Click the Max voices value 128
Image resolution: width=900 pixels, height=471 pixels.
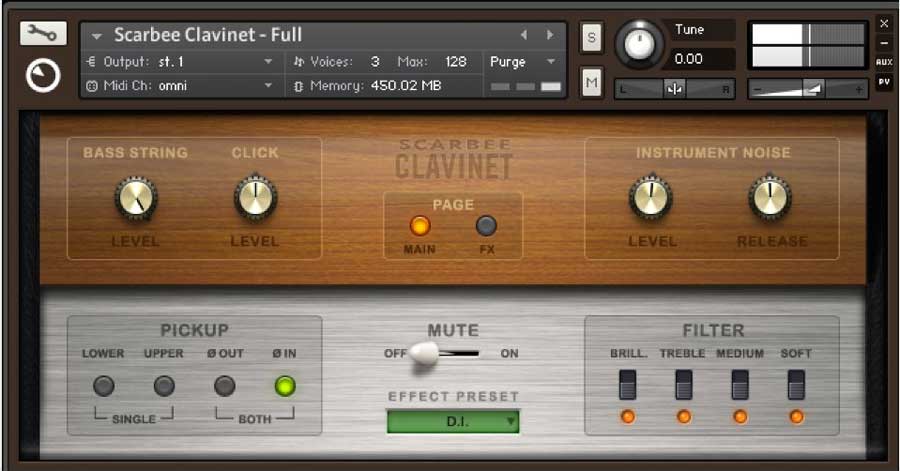456,61
